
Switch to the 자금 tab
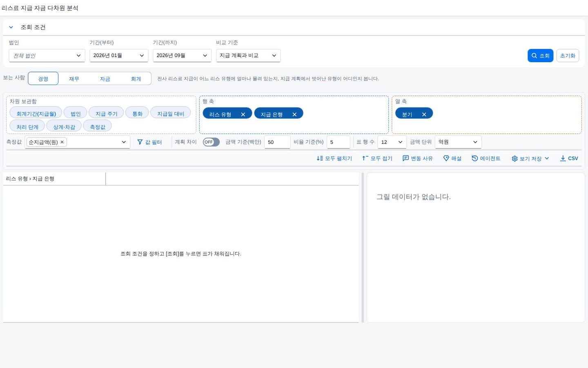tap(105, 79)
